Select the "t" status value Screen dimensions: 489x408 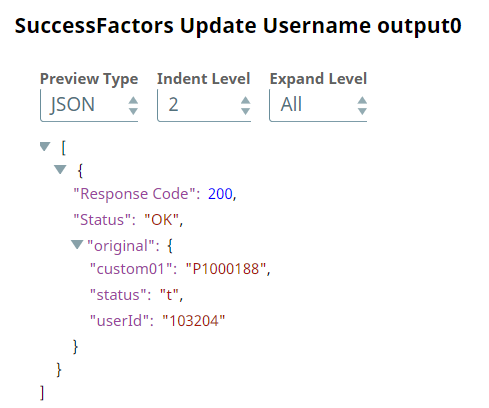click(170, 295)
